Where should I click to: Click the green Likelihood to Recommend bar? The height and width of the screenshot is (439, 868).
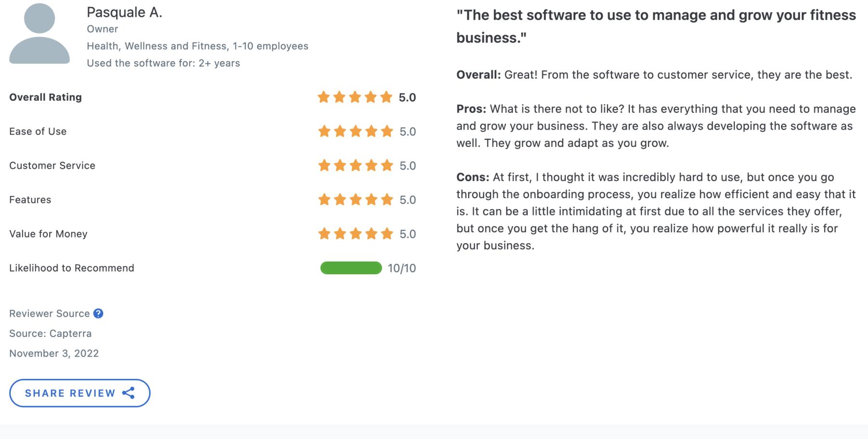(x=351, y=268)
